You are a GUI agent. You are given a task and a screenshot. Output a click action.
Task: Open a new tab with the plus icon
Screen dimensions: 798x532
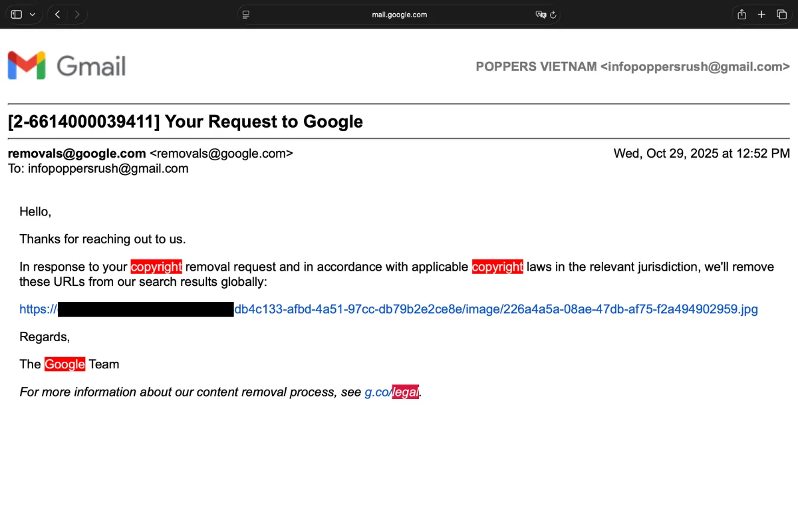761,14
